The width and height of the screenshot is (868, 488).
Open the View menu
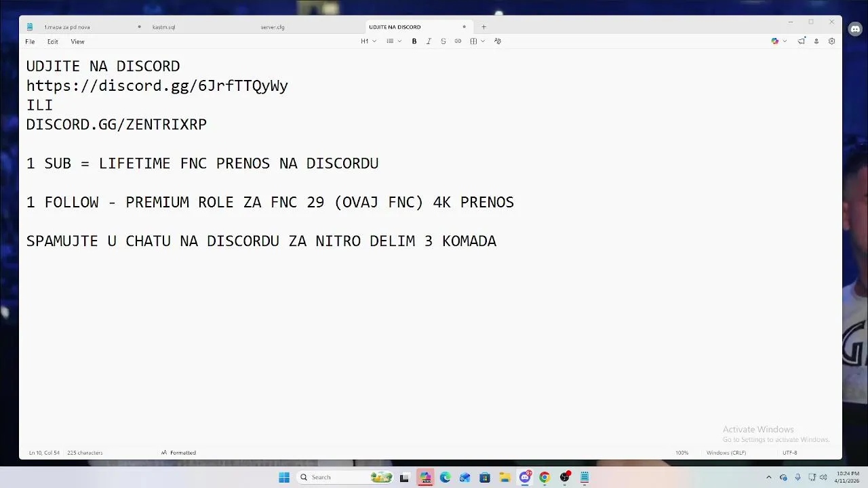click(77, 42)
